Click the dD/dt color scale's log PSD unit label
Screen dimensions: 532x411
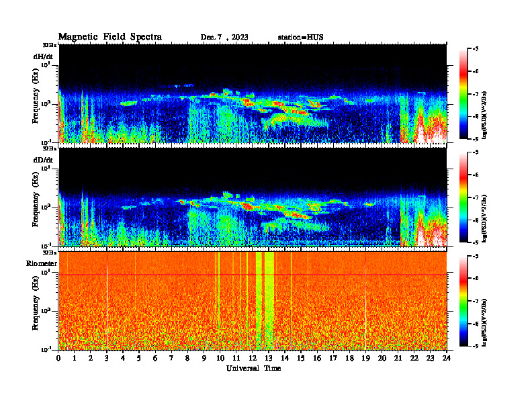tap(485, 218)
